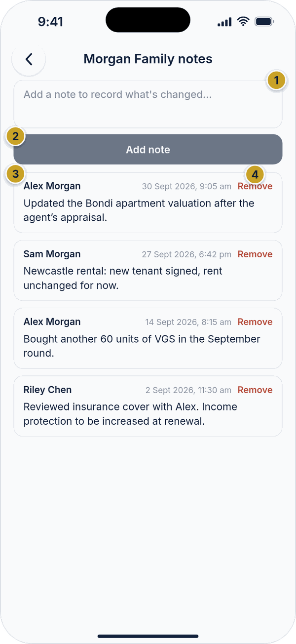
Task: Remove Sam Morgan's Newcastle rental note
Action: (x=255, y=254)
